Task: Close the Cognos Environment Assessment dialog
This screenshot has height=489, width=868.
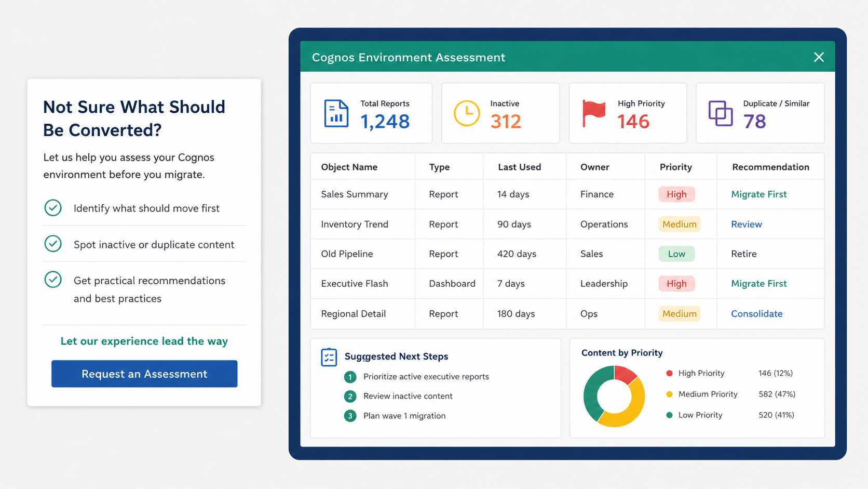Action: pyautogui.click(x=819, y=57)
